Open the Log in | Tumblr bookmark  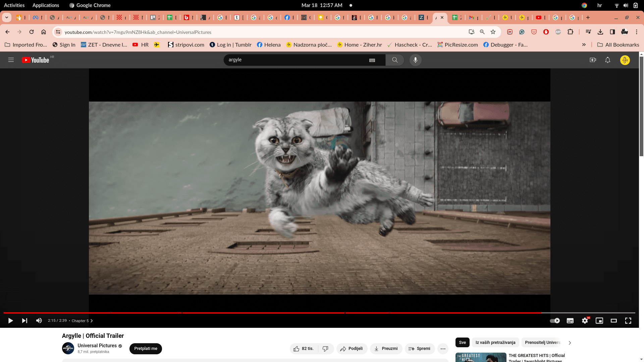point(230,45)
